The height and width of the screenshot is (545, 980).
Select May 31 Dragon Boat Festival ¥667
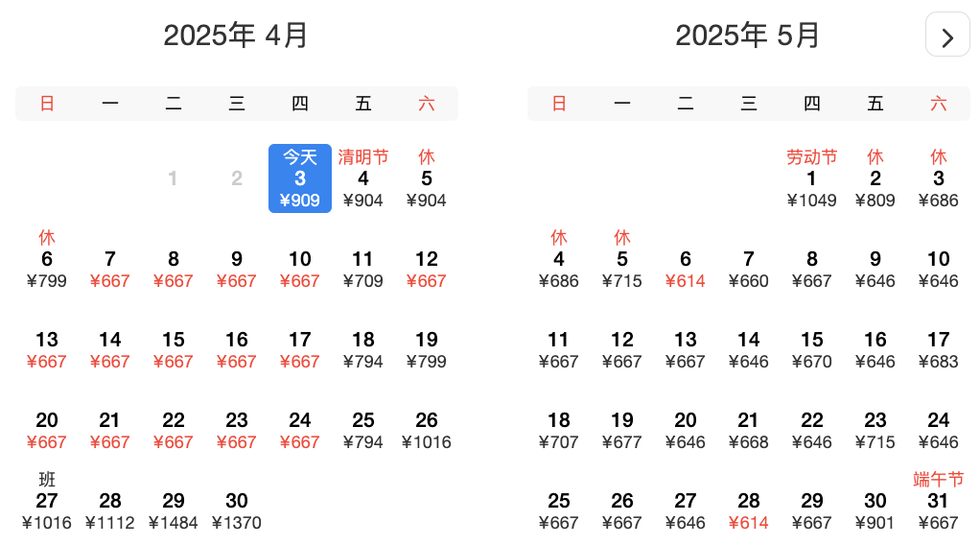click(938, 501)
